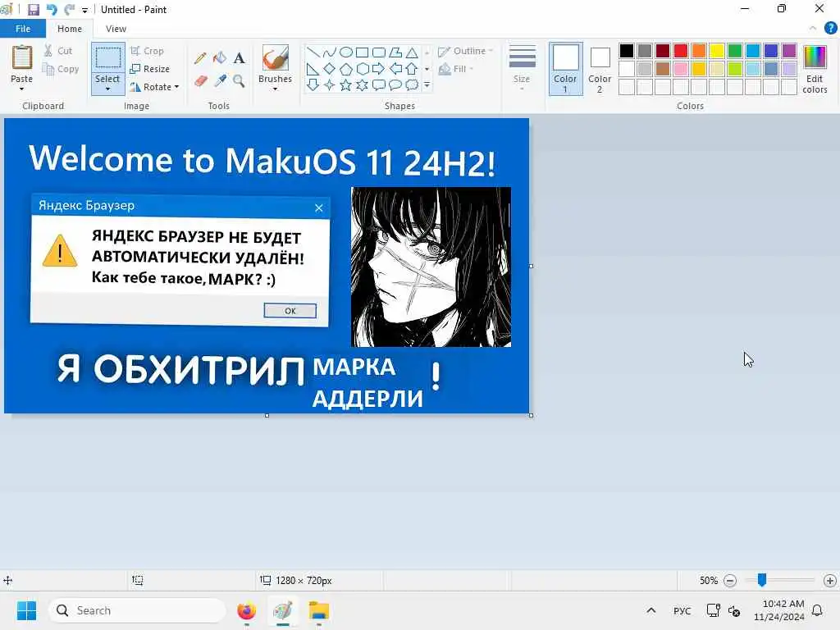Open the shape Outline dropdown

(x=465, y=51)
